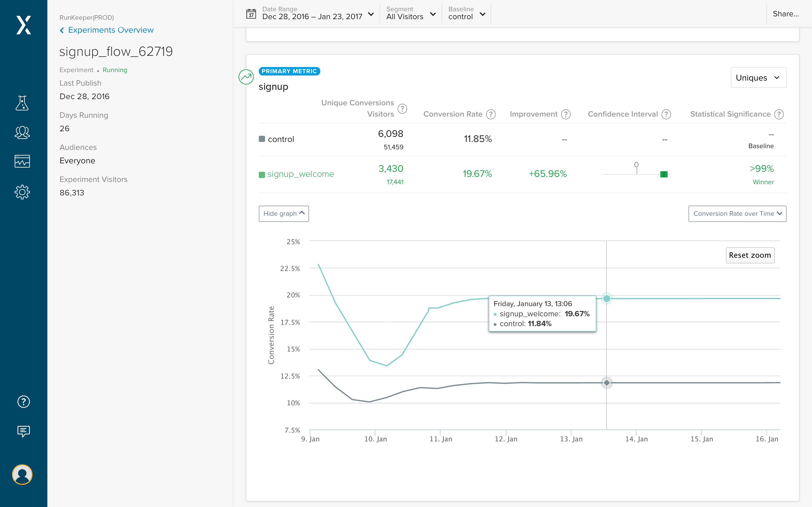Click the Share... menu item
This screenshot has height=507, width=812.
pyautogui.click(x=785, y=14)
